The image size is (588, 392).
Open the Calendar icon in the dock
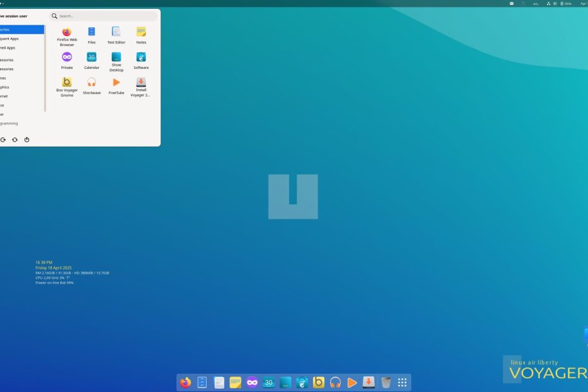[269, 383]
